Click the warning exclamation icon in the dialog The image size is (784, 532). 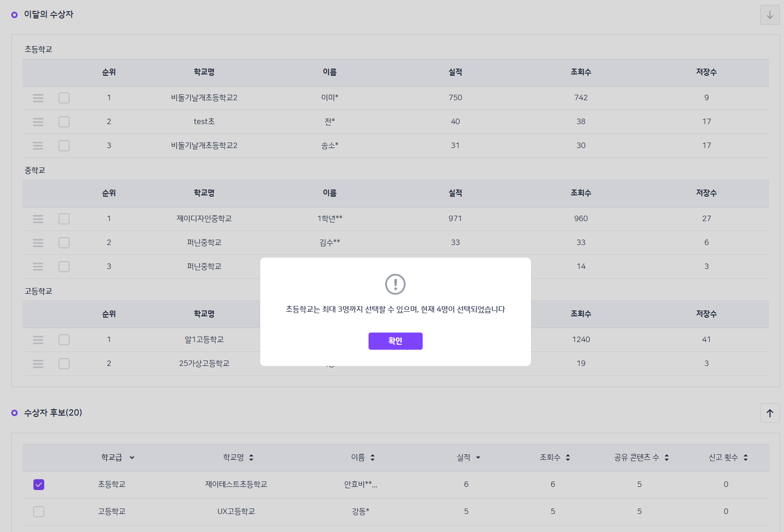(x=395, y=284)
